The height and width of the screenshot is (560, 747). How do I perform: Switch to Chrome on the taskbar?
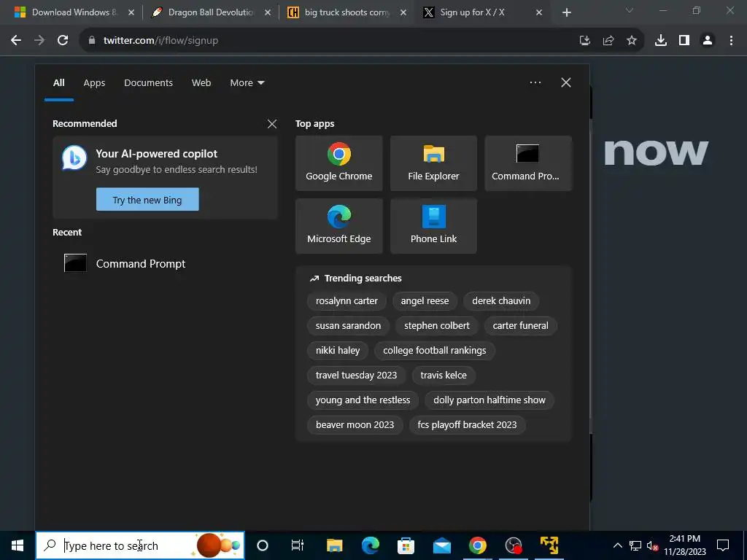pyautogui.click(x=477, y=545)
